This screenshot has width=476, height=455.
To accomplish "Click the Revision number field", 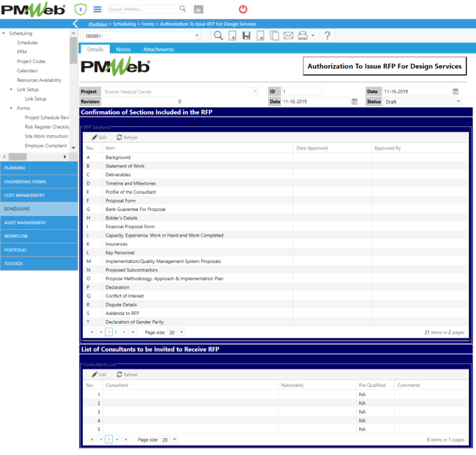I will pyautogui.click(x=142, y=101).
